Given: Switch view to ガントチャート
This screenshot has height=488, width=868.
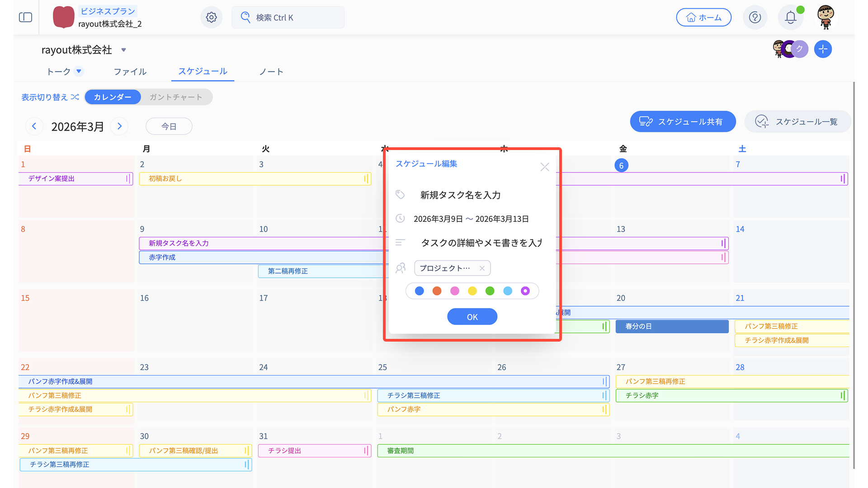Looking at the screenshot, I should point(176,97).
